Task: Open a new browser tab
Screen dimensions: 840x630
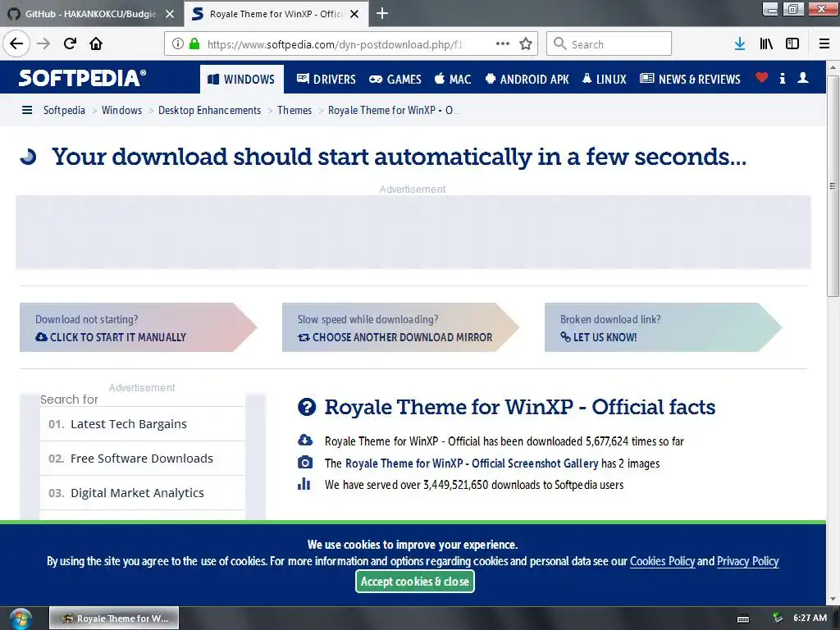Action: [382, 13]
